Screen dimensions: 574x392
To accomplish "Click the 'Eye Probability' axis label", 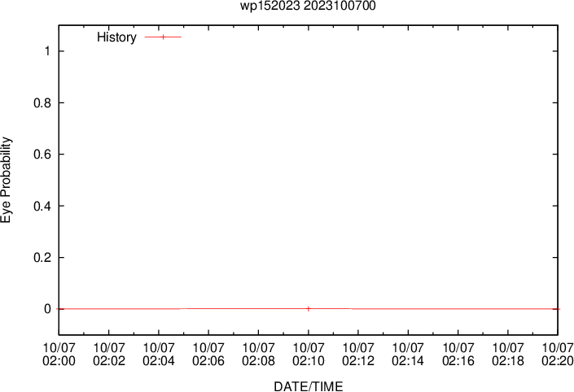I will coord(7,180).
